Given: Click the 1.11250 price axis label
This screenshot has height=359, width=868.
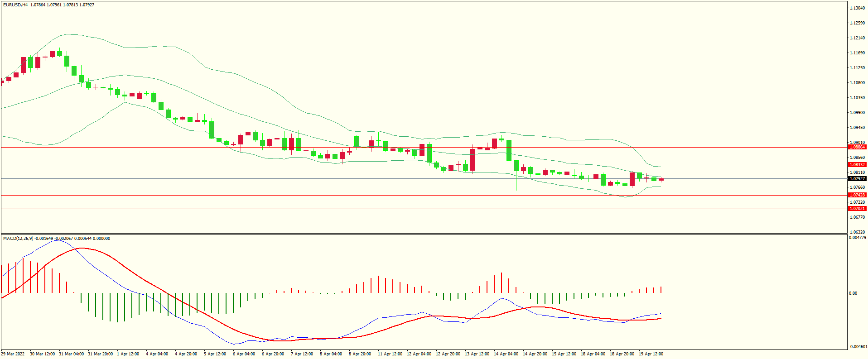Looking at the screenshot, I should point(858,68).
